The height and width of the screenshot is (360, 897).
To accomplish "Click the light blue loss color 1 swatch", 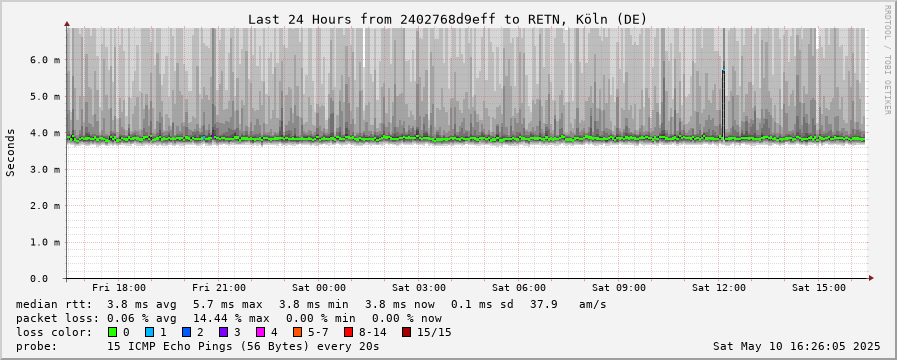I will pyautogui.click(x=149, y=332).
